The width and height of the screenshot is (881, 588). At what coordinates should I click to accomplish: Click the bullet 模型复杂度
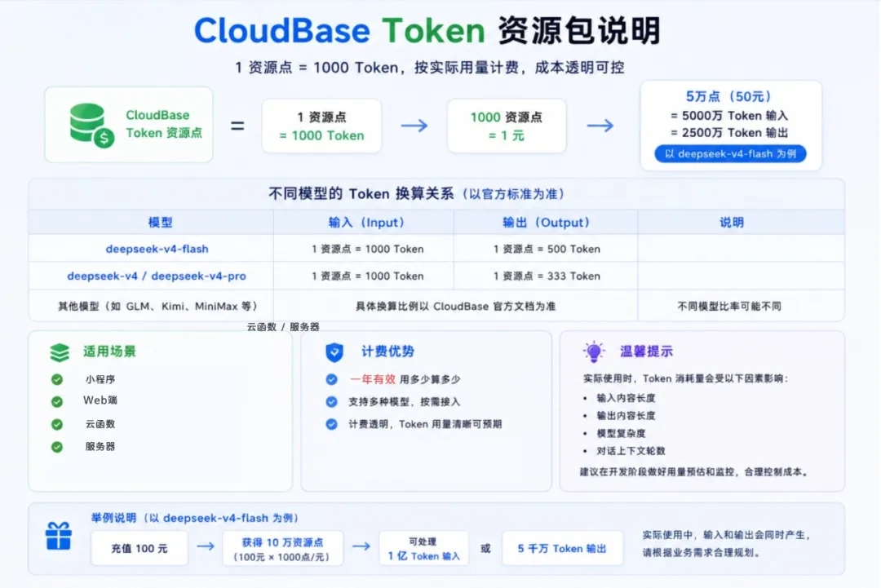[621, 434]
